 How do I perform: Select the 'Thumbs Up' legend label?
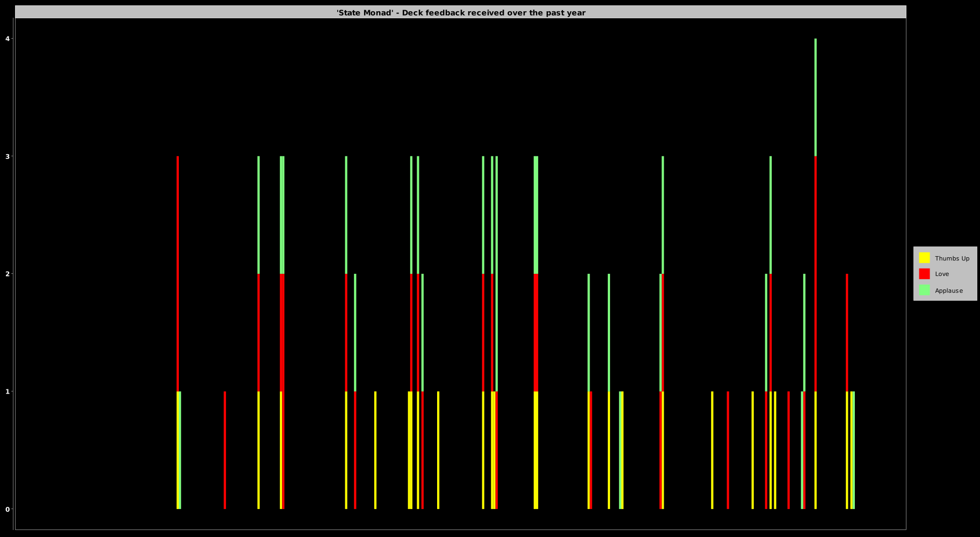(x=952, y=258)
